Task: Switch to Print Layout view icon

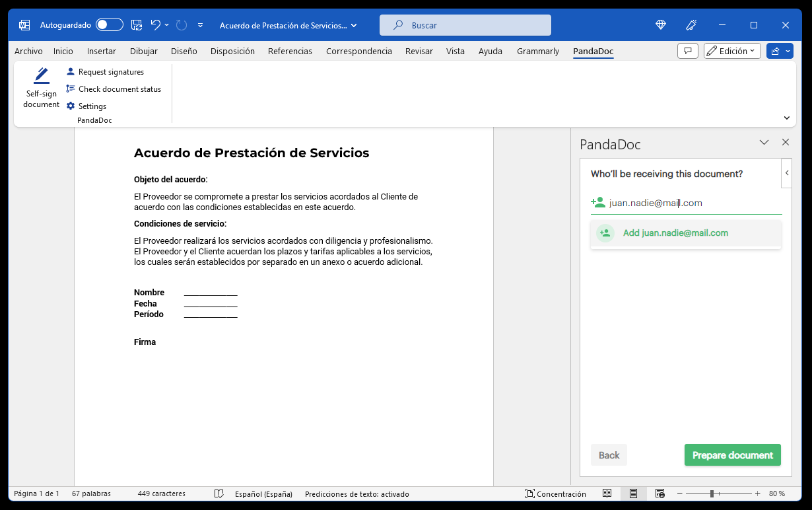Action: (x=633, y=493)
